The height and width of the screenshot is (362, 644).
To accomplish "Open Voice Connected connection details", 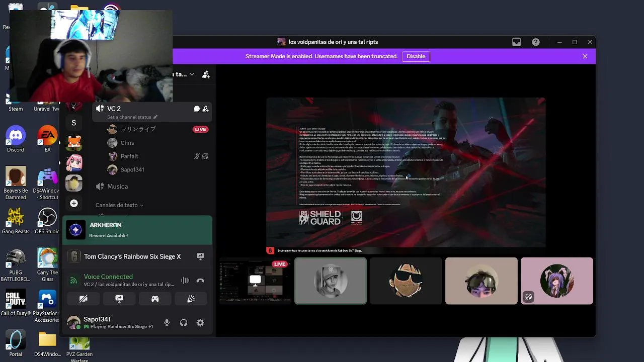I will (x=108, y=277).
